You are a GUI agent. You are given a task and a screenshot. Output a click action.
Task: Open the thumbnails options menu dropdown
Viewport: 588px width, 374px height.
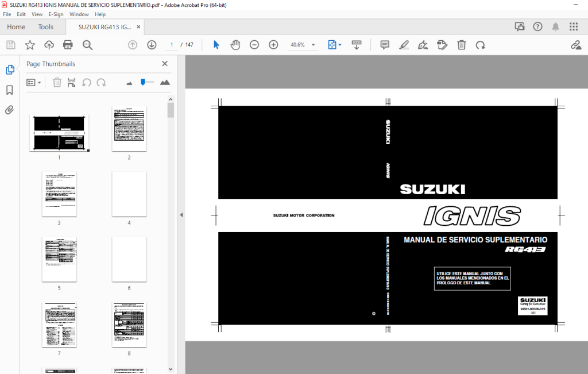click(33, 83)
